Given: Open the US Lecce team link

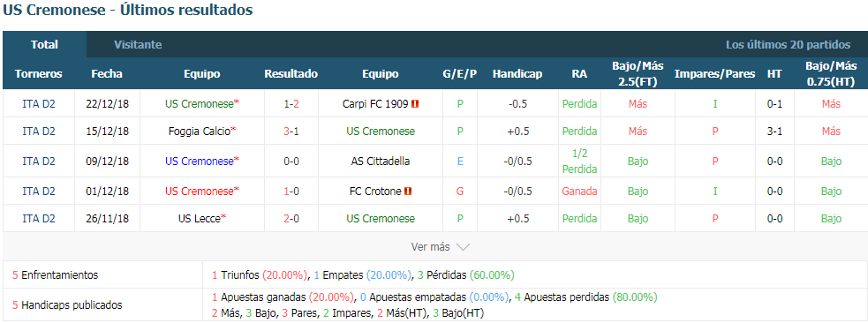Looking at the screenshot, I should point(200,219).
